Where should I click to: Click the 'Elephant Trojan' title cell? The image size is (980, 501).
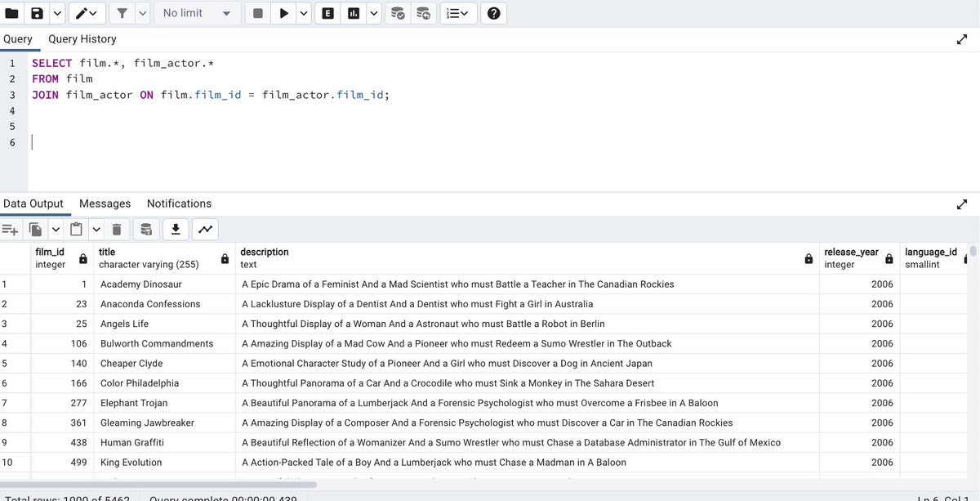164,403
